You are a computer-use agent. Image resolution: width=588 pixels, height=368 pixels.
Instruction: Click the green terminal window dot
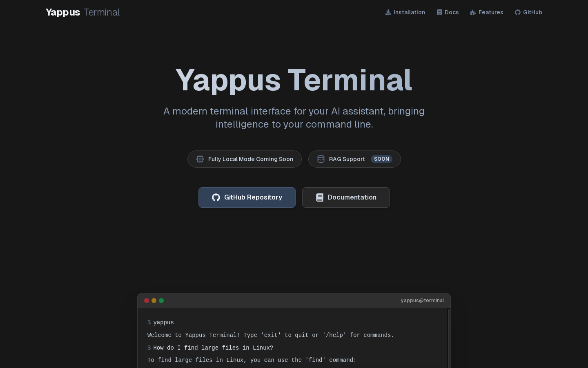click(x=161, y=301)
